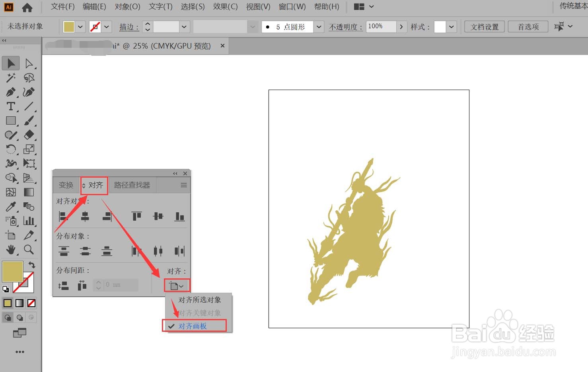Viewport: 588px width, 372px height.
Task: Open the Align To dropdown button
Action: (177, 286)
